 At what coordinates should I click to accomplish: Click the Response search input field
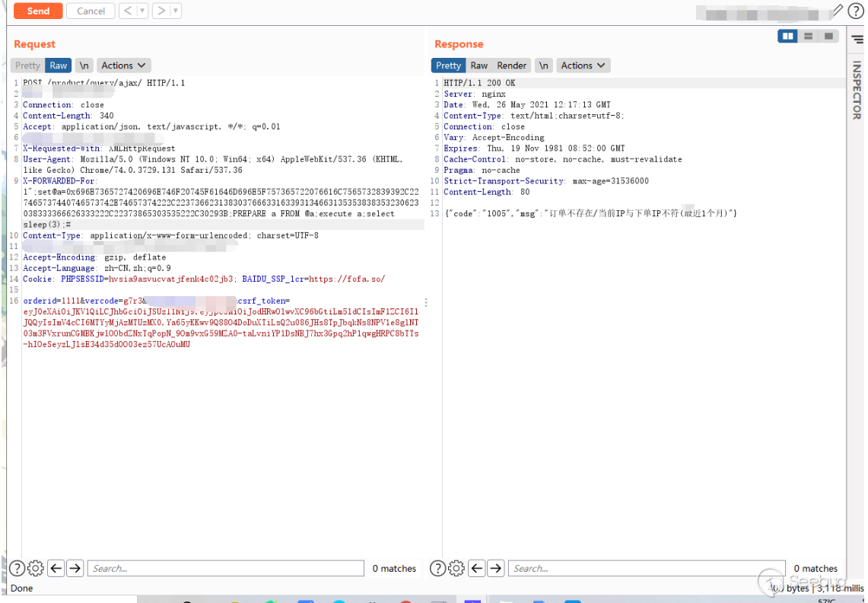pos(648,568)
